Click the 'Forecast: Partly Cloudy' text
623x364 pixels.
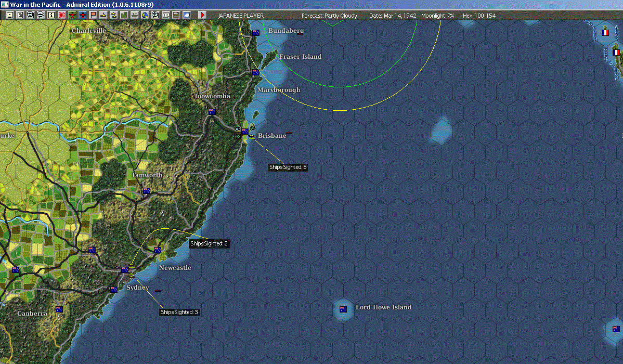(329, 16)
